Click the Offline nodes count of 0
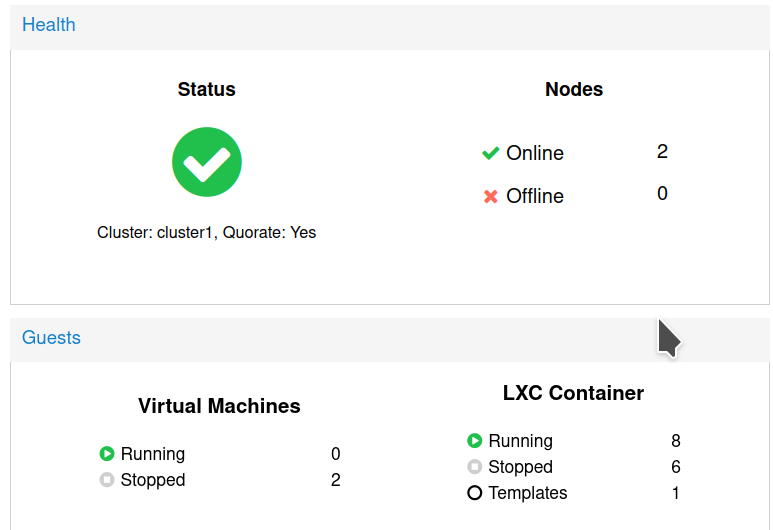This screenshot has width=773, height=530. (x=662, y=194)
